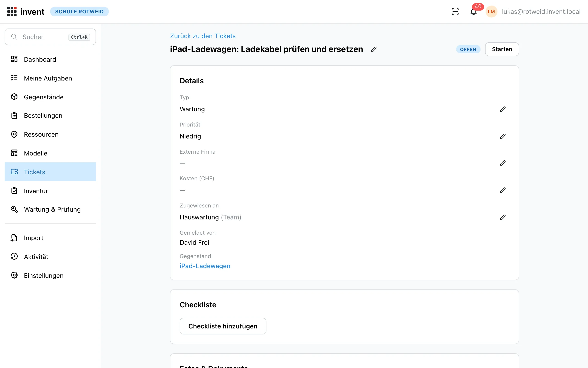The image size is (588, 368).
Task: Click the invent logo text
Action: click(x=32, y=12)
